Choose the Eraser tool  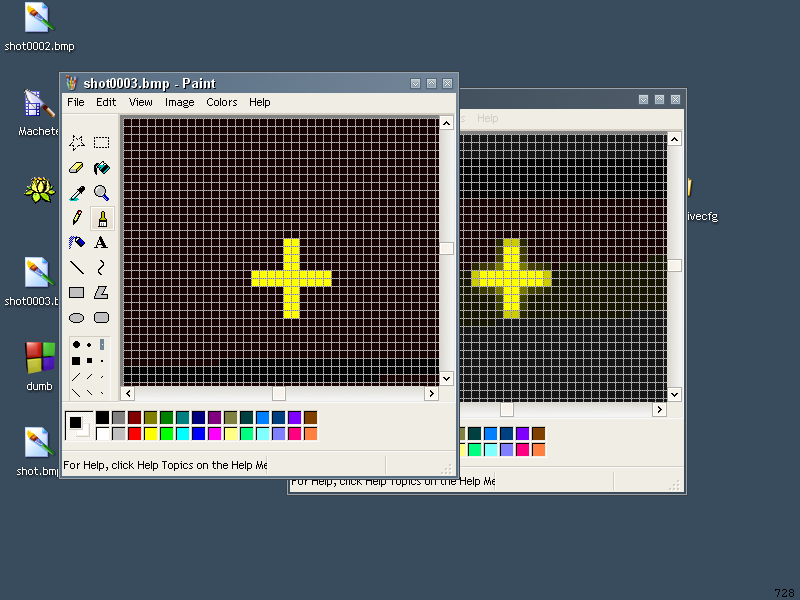coord(77,168)
